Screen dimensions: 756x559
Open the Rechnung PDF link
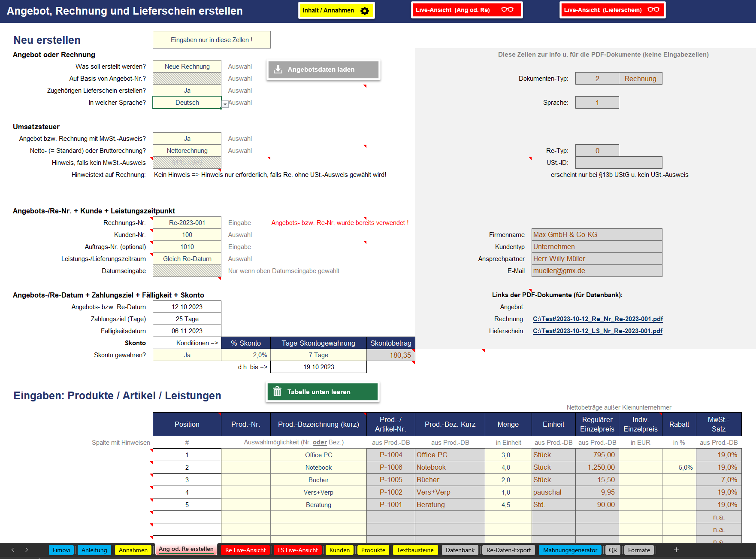point(598,319)
